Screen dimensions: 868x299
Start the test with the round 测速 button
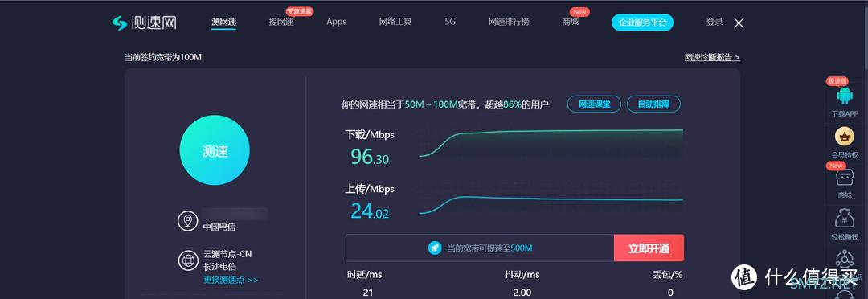(215, 150)
